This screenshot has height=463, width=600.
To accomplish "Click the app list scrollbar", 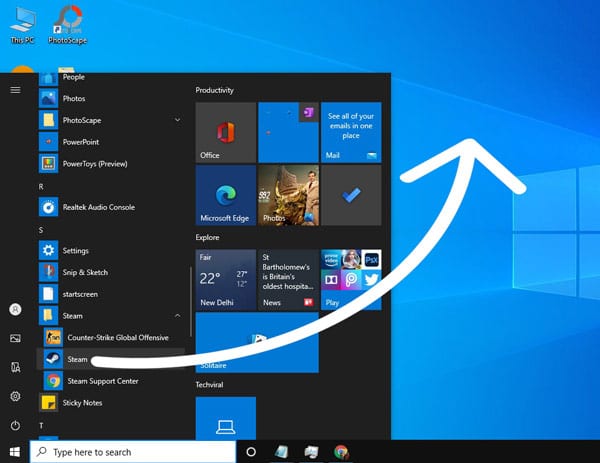I will 190,302.
